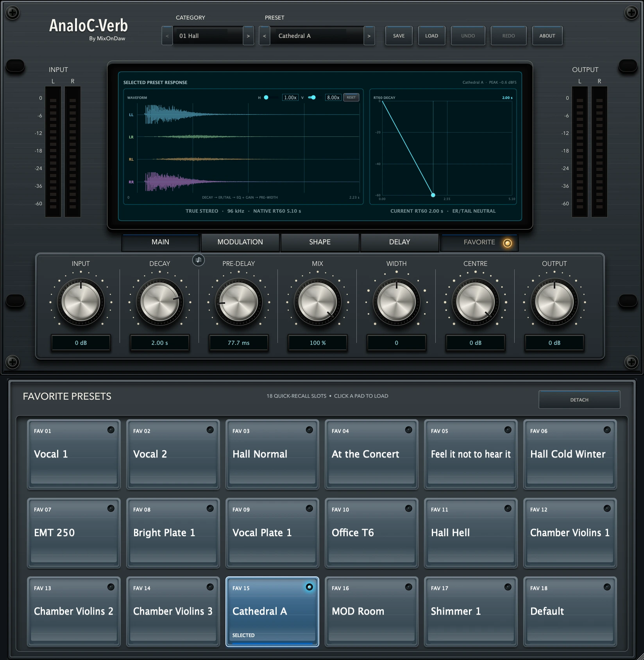Screen dimensions: 644x660
Task: Toggle the FAV 16 MOD Room indicator
Action: 409,587
